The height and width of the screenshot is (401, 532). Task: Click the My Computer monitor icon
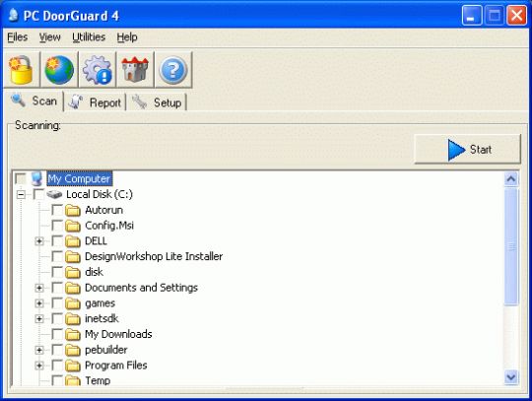point(36,178)
